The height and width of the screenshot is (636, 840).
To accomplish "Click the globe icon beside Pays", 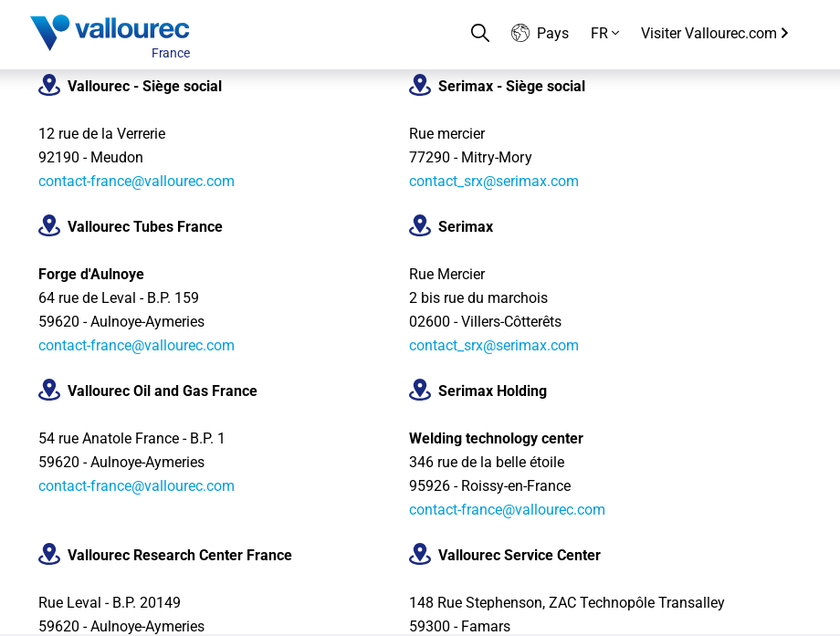I will pyautogui.click(x=520, y=34).
